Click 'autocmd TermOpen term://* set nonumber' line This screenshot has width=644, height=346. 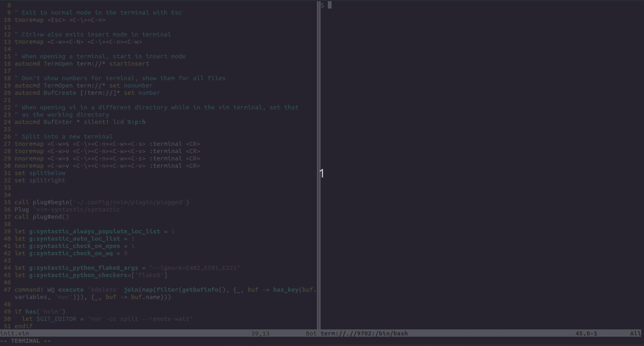(83, 85)
